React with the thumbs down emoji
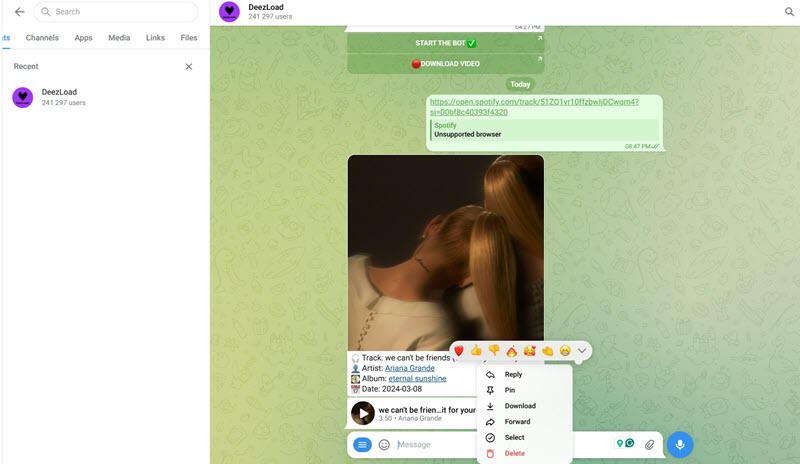The height and width of the screenshot is (464, 800). click(494, 351)
